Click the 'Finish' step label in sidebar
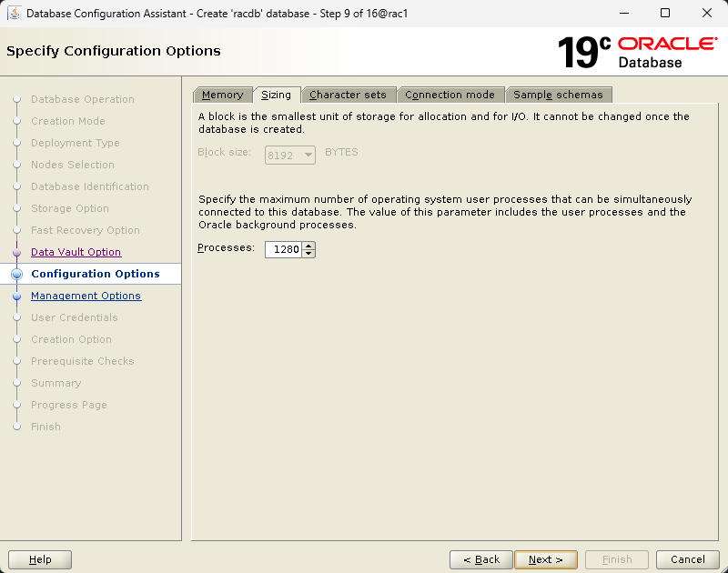The image size is (728, 573). pos(46,427)
